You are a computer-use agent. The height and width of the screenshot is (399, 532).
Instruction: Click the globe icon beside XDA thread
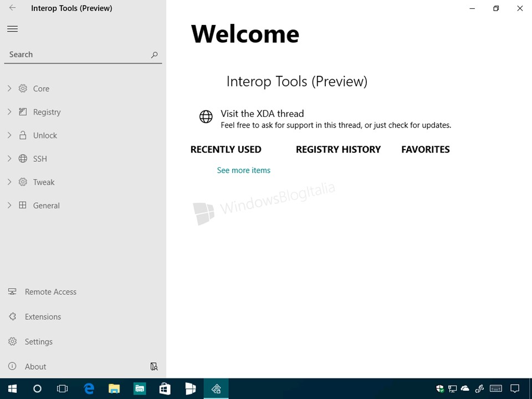(206, 117)
